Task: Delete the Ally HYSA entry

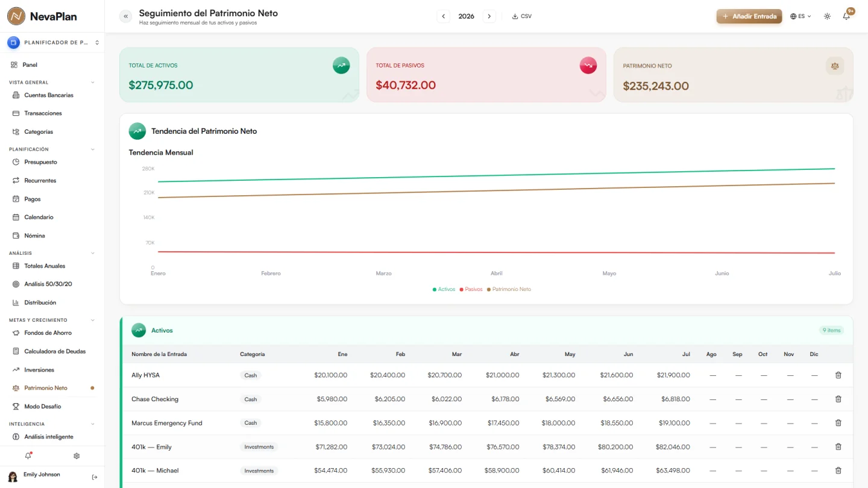Action: pos(838,375)
